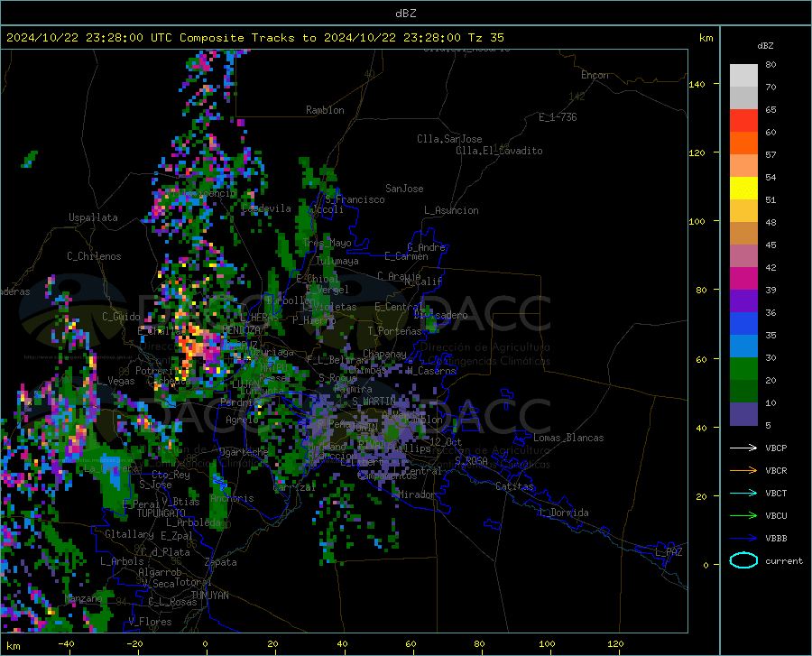Screen dimensions: 812x656
Task: Click the 'Clla.El_Cavadito' map label
Action: click(x=499, y=151)
